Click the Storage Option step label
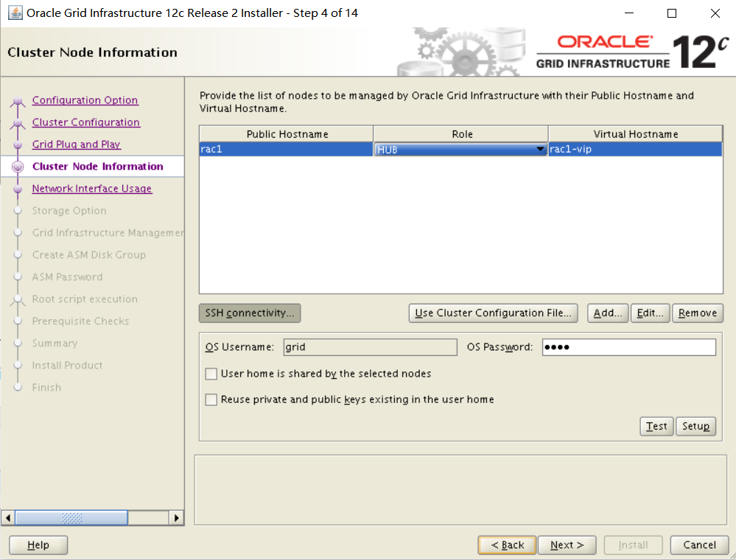Image resolution: width=736 pixels, height=560 pixels. (x=69, y=210)
